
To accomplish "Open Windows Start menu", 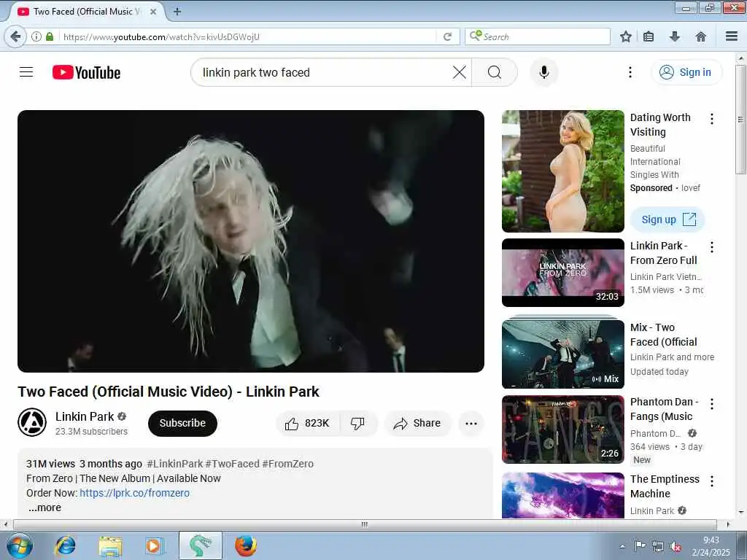I will coord(19,545).
